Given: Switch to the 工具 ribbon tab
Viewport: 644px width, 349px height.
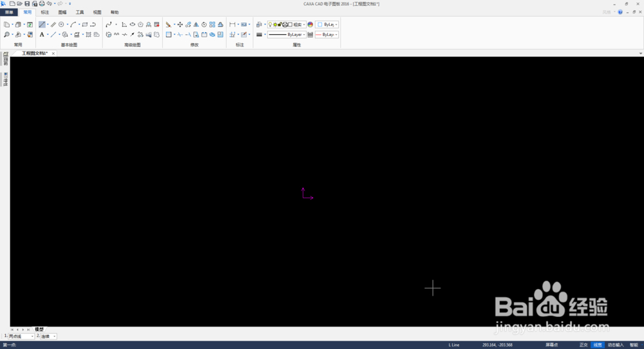Looking at the screenshot, I should point(80,12).
